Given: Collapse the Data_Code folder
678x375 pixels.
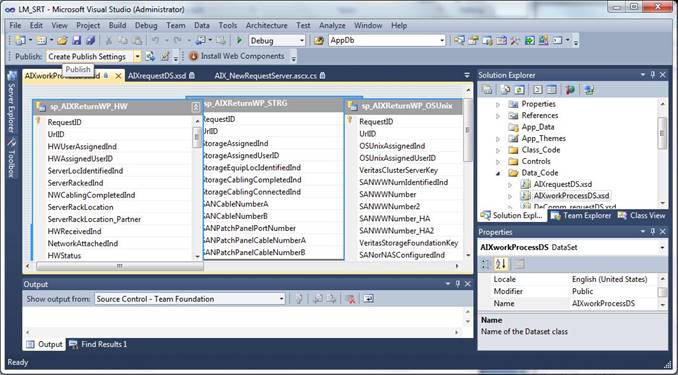Looking at the screenshot, I should 498,173.
